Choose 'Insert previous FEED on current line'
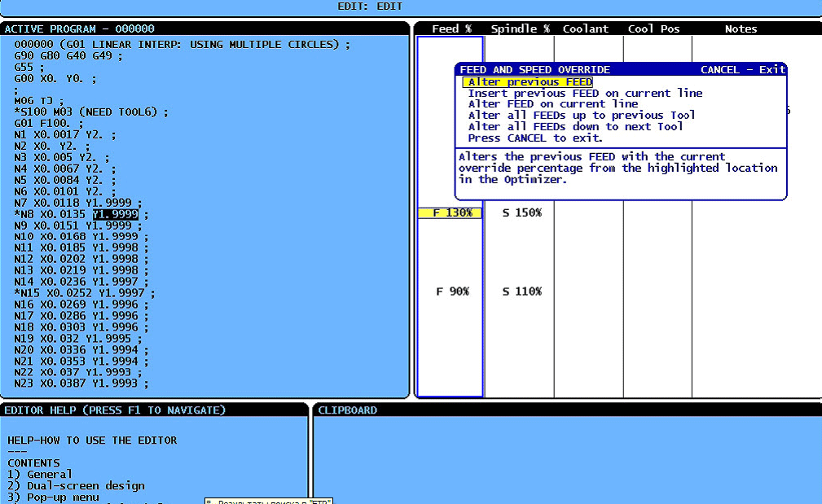Image resolution: width=822 pixels, height=504 pixels. tap(584, 94)
